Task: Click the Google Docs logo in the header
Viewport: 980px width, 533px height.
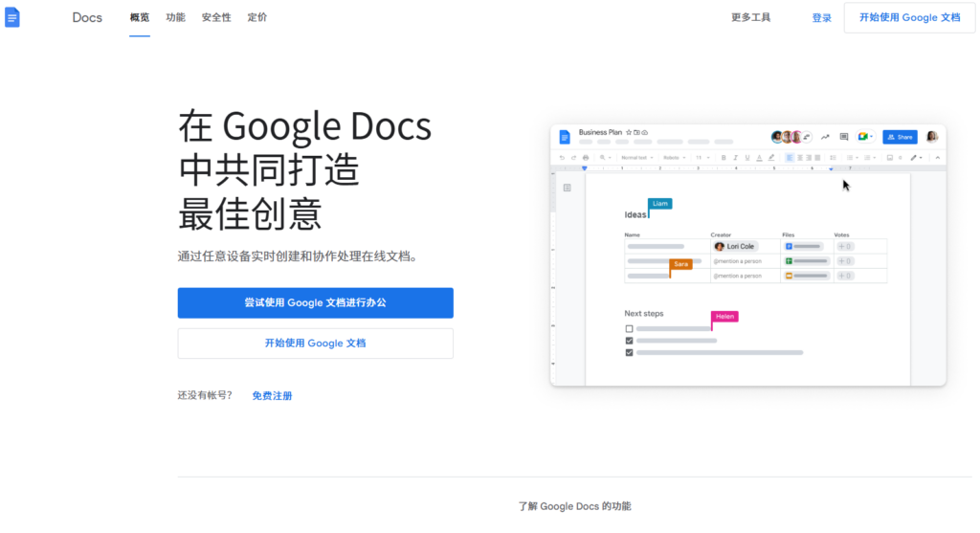Action: 12,17
